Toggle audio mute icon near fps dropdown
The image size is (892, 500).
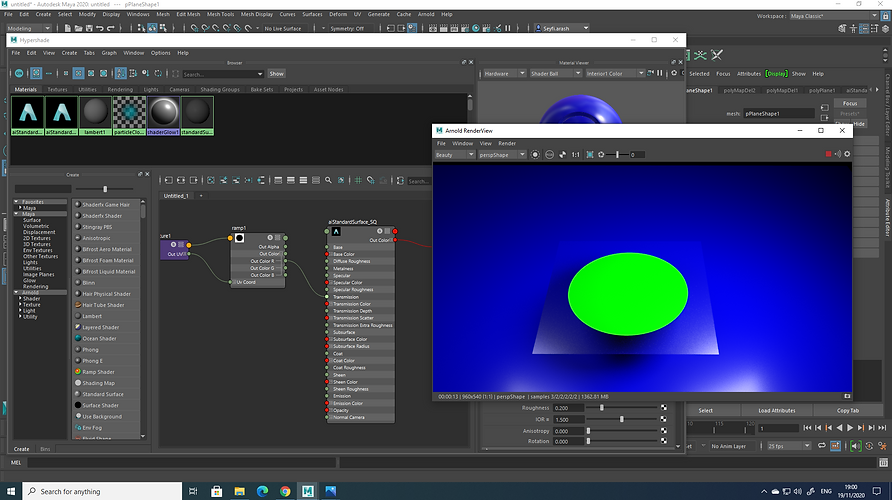856,446
